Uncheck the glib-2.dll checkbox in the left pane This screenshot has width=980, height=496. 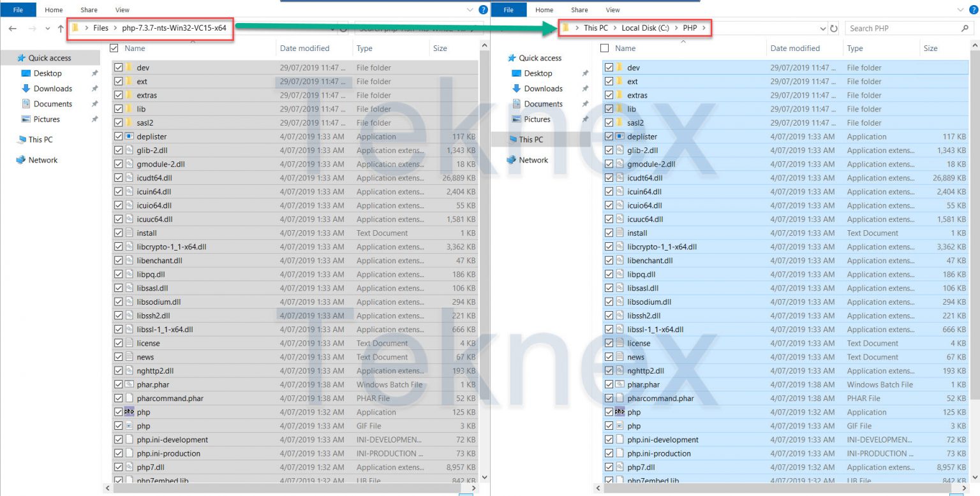pos(118,150)
